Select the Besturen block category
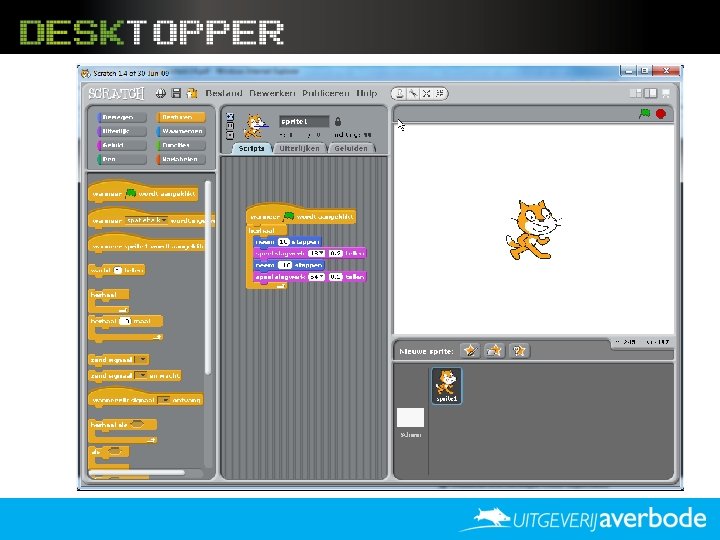The height and width of the screenshot is (540, 720). pyautogui.click(x=181, y=118)
